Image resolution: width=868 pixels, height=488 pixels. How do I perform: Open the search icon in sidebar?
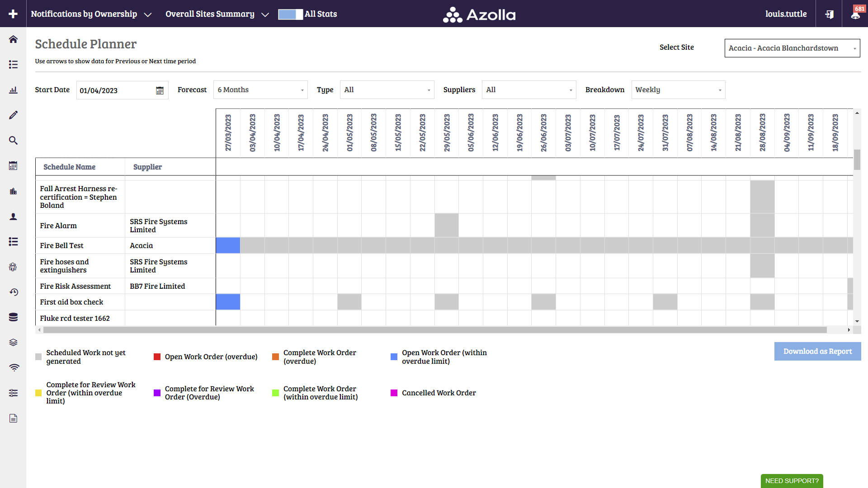13,141
